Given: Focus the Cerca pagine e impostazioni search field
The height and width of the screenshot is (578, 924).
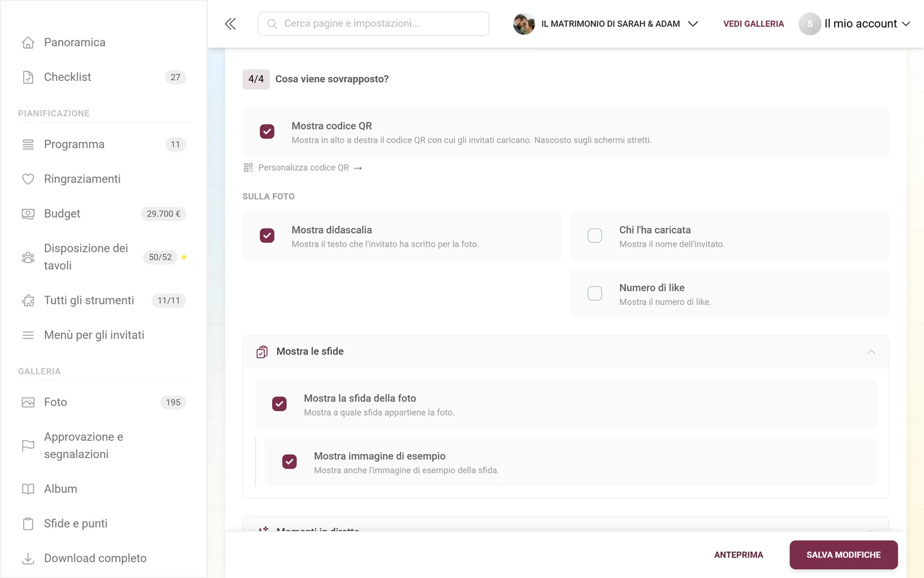Looking at the screenshot, I should 373,24.
